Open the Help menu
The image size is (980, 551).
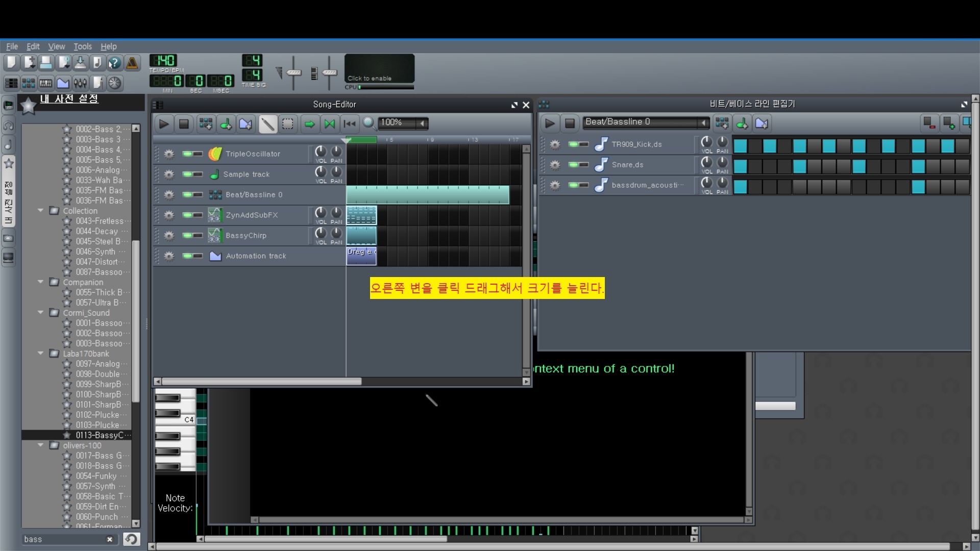108,46
